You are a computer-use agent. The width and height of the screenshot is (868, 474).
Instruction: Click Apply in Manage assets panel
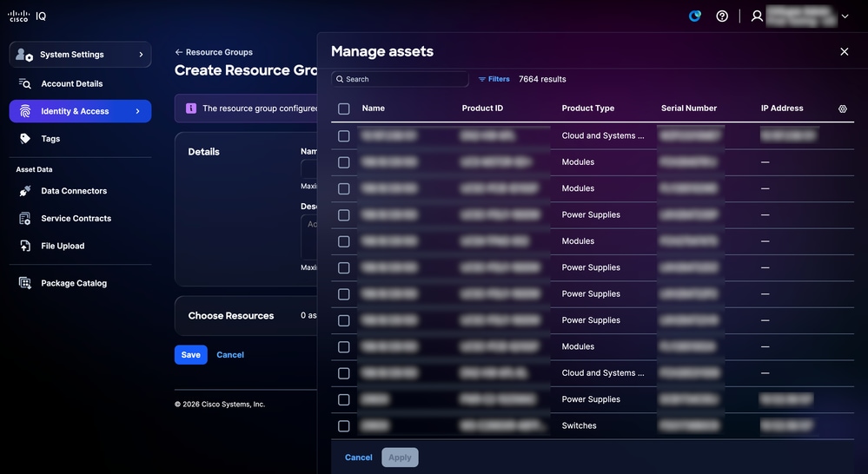400,458
